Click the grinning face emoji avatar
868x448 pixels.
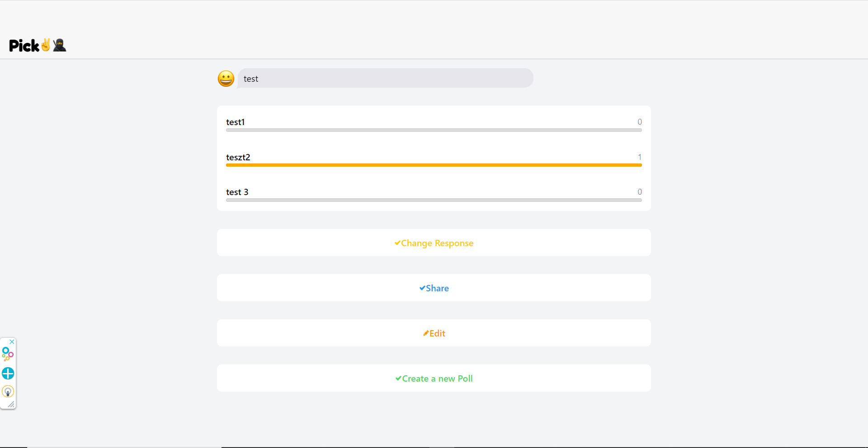(226, 79)
